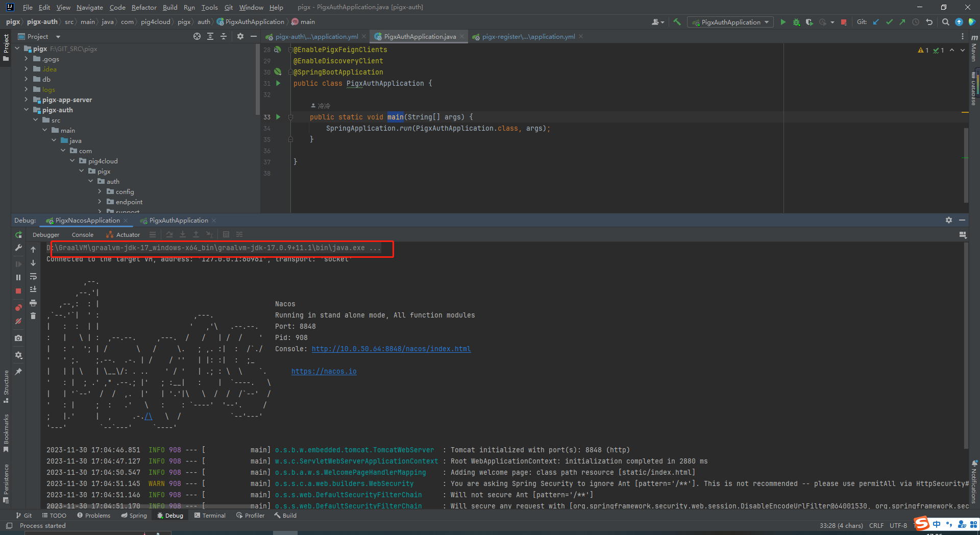Move up the stack trace with the up arrow
Screen dimensions: 980x535
pyautogui.click(x=33, y=250)
